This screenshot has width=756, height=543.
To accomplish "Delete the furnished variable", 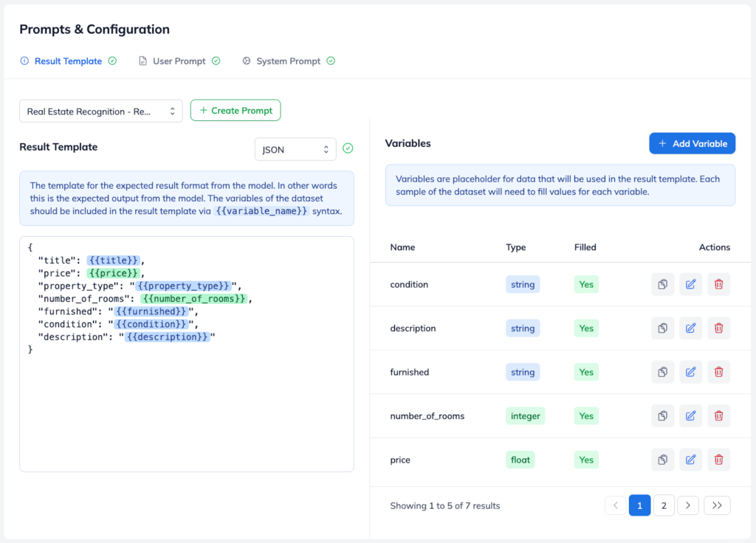I will [x=718, y=372].
